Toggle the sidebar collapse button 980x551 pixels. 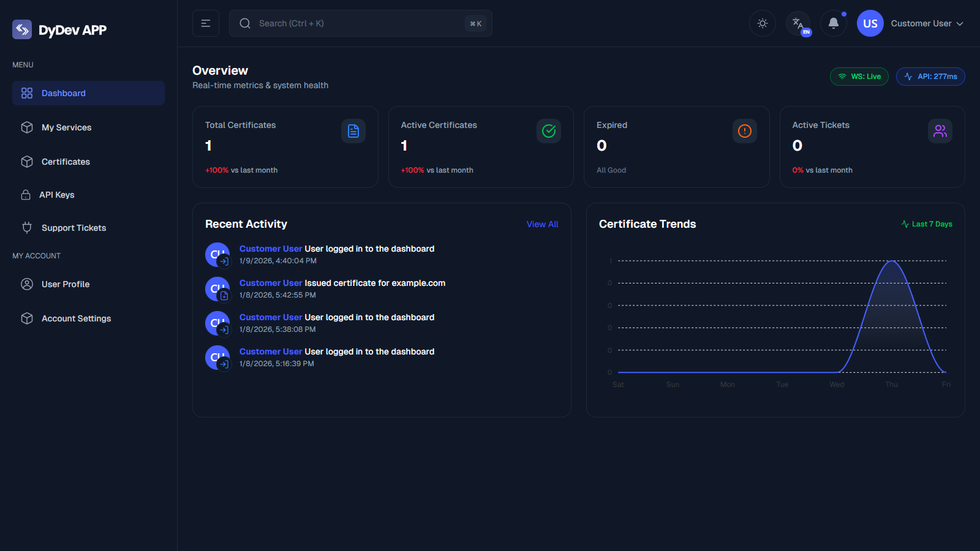click(206, 23)
